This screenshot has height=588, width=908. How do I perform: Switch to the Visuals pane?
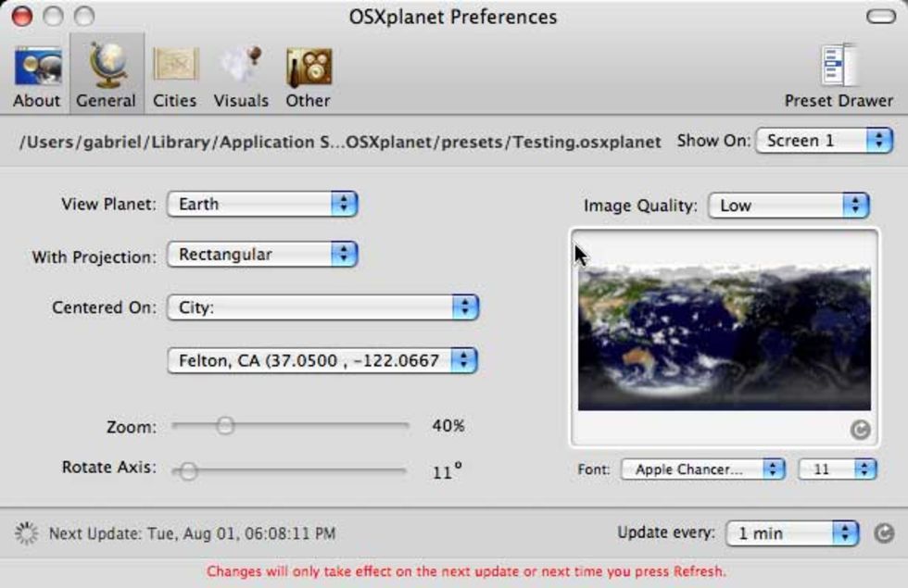[x=241, y=78]
